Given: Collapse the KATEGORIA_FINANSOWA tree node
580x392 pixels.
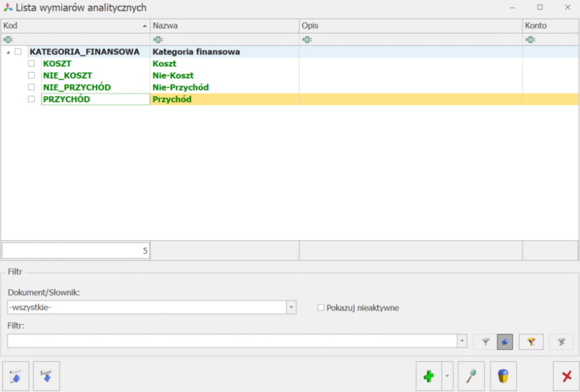Looking at the screenshot, I should point(8,52).
